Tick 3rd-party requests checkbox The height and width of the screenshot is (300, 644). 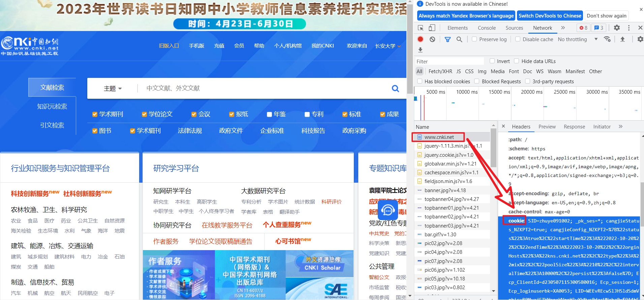pyautogui.click(x=527, y=81)
